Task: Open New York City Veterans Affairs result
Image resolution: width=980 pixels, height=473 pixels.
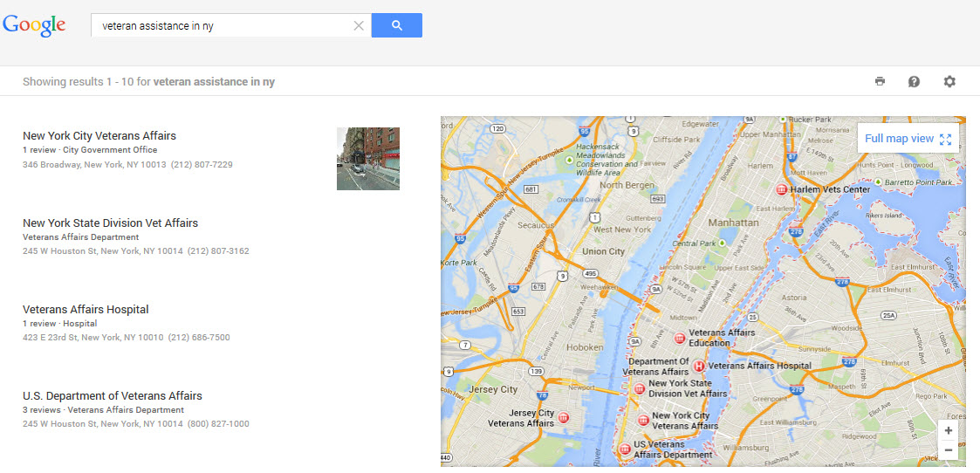Action: pyautogui.click(x=99, y=135)
